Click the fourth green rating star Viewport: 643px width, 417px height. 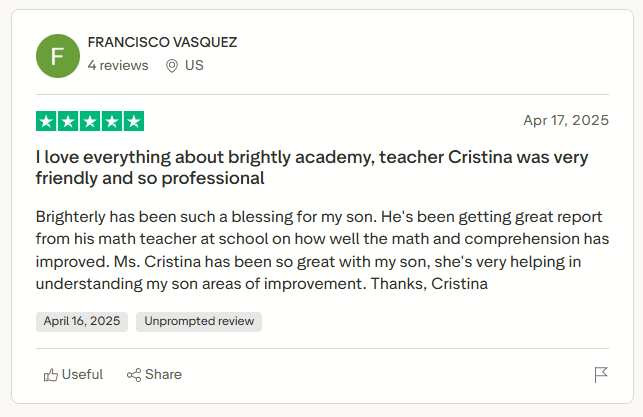click(112, 121)
